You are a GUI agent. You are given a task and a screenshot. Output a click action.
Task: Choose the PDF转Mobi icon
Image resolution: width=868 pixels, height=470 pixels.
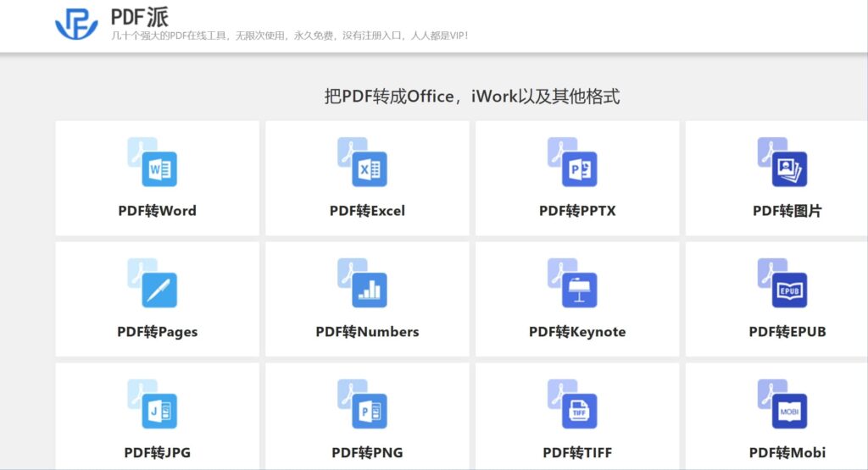[x=782, y=404]
